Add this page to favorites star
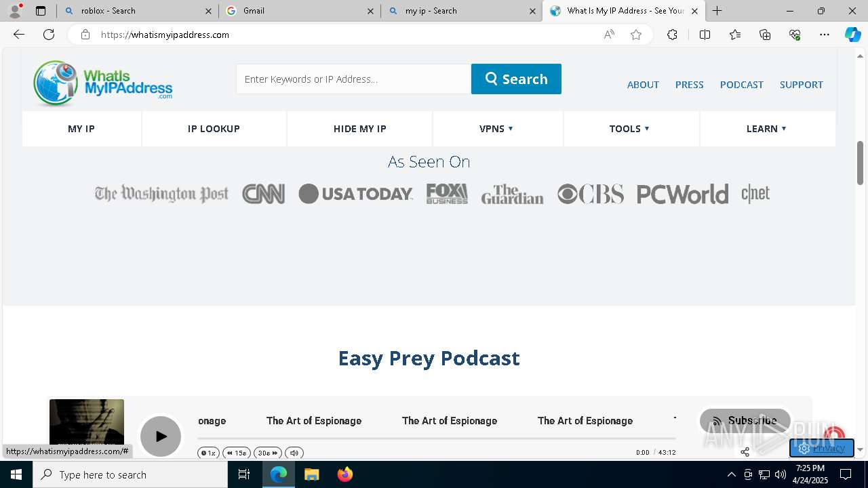 pyautogui.click(x=636, y=35)
